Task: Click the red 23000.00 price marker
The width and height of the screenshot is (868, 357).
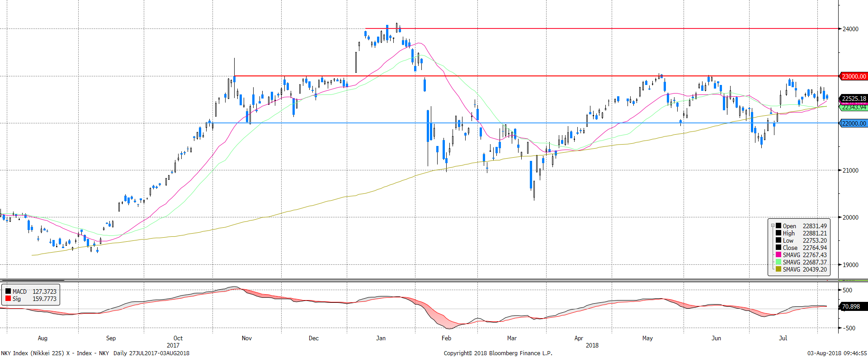Action: click(854, 76)
